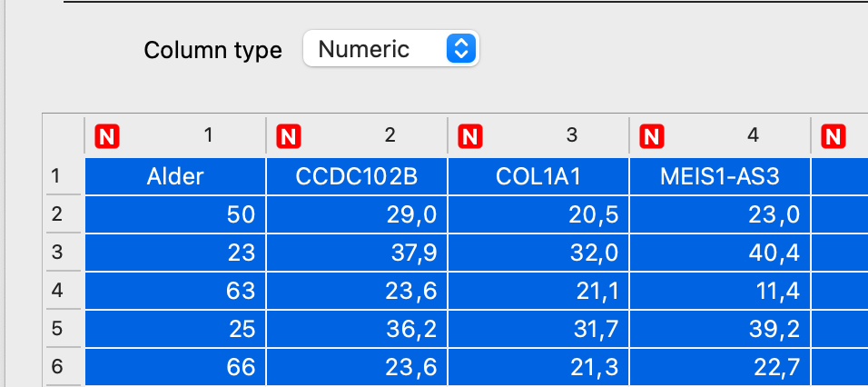Select column 3 number header
The height and width of the screenshot is (387, 868).
(x=571, y=136)
